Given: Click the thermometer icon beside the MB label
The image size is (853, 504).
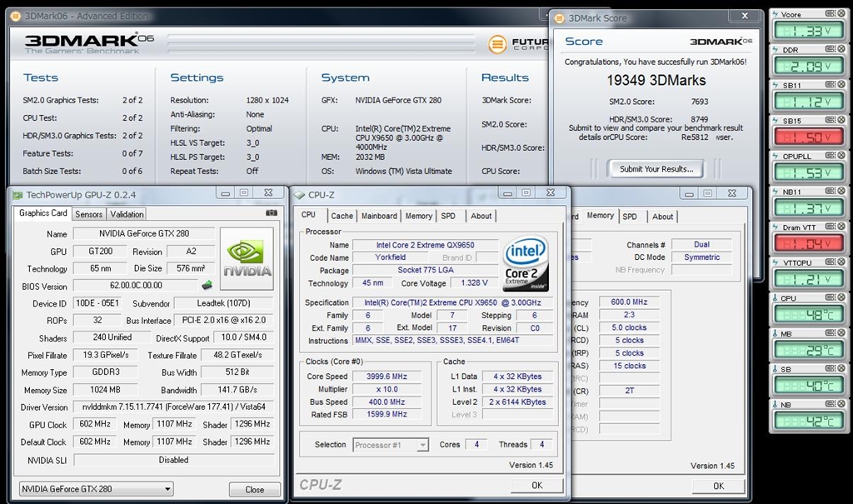Looking at the screenshot, I should (776, 334).
